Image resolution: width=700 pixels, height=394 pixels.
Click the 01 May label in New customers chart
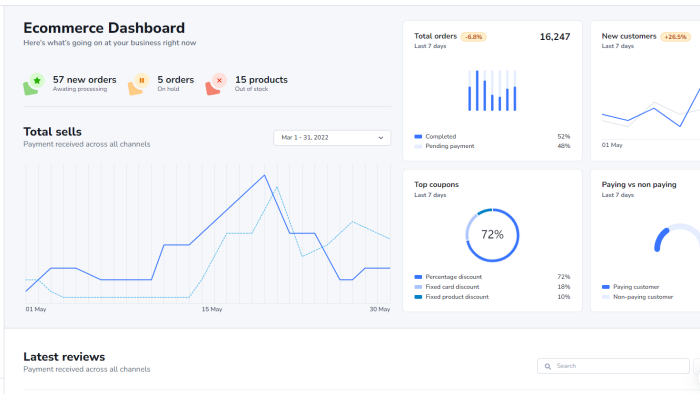[612, 145]
